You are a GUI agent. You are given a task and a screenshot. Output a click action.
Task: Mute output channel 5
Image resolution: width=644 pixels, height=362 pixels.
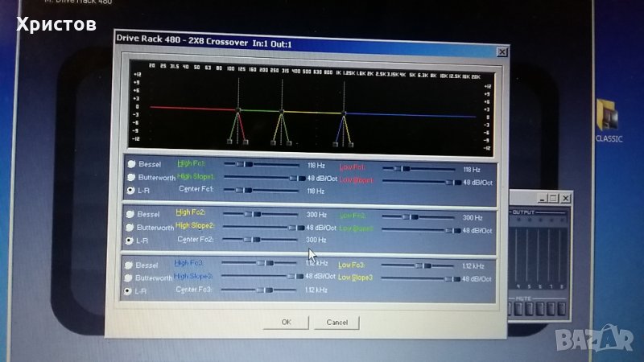[530, 310]
